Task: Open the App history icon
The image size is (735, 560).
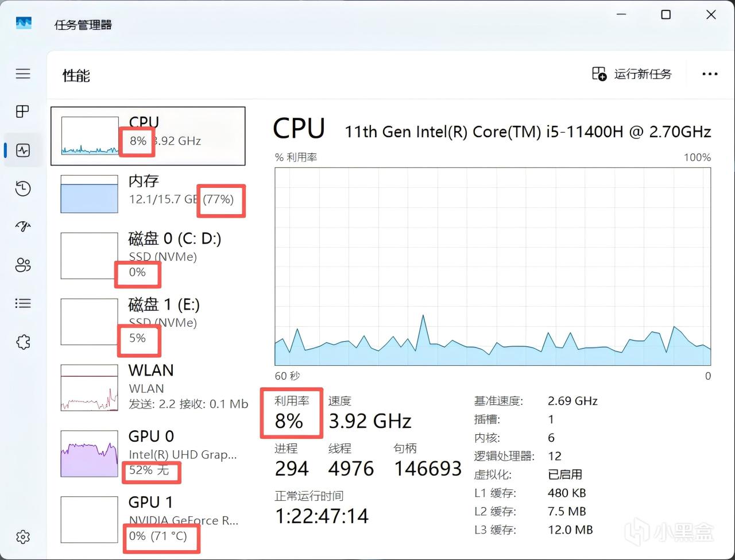Action: click(x=23, y=188)
